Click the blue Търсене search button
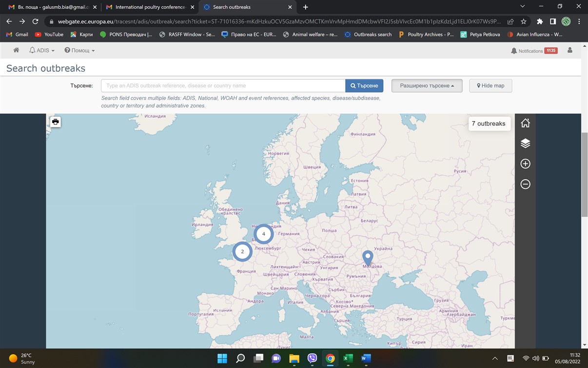 pyautogui.click(x=364, y=86)
